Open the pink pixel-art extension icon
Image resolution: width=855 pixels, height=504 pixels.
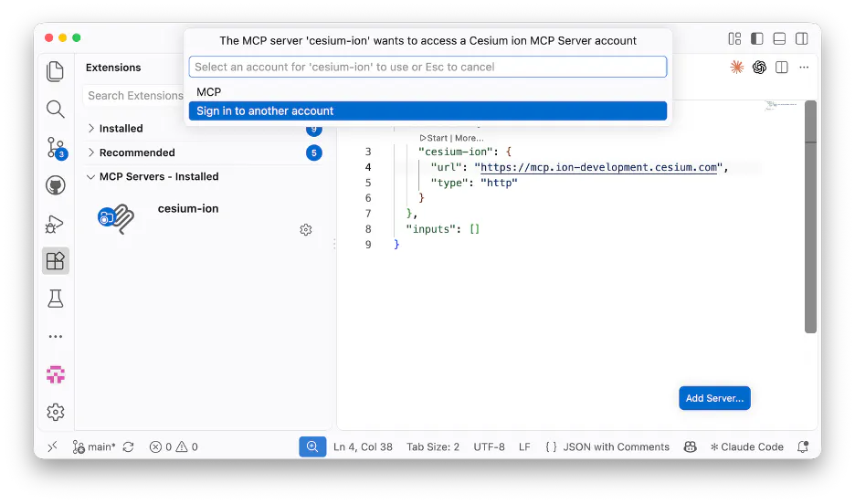(56, 374)
